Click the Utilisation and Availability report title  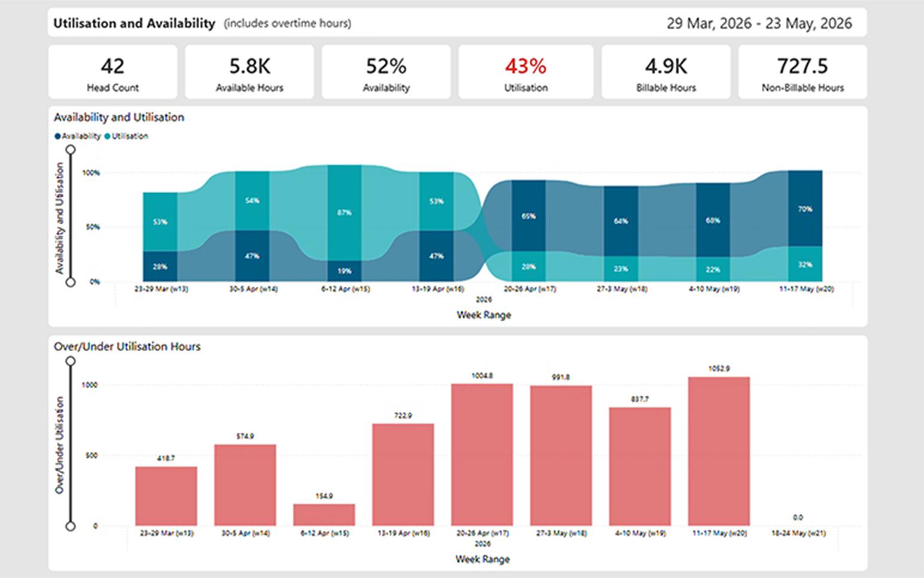(x=133, y=23)
